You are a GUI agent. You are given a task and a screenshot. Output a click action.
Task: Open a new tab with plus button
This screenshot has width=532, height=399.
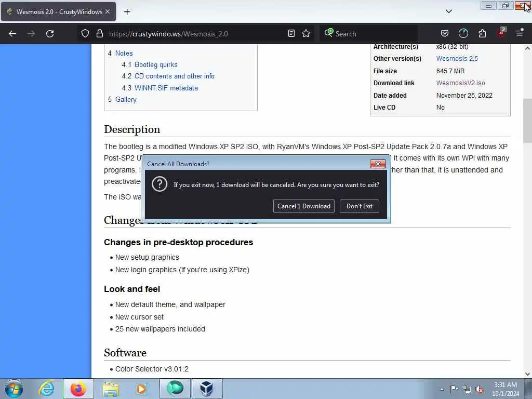pyautogui.click(x=127, y=12)
